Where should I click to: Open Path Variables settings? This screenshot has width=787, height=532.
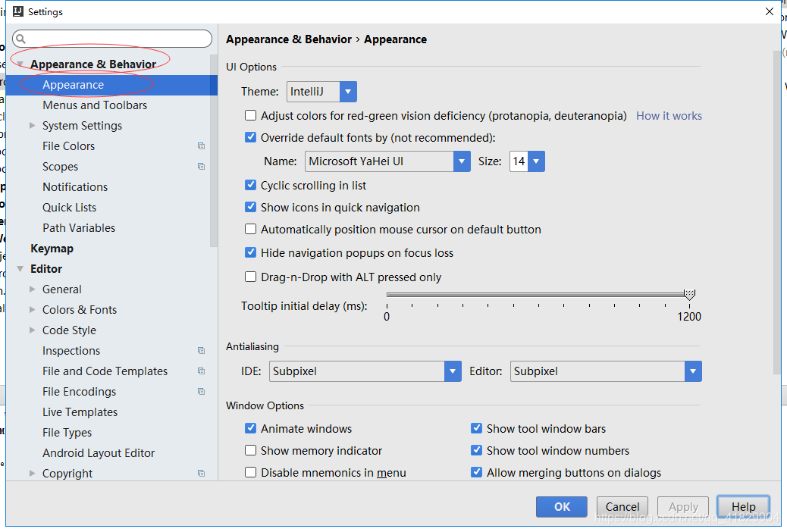click(79, 228)
